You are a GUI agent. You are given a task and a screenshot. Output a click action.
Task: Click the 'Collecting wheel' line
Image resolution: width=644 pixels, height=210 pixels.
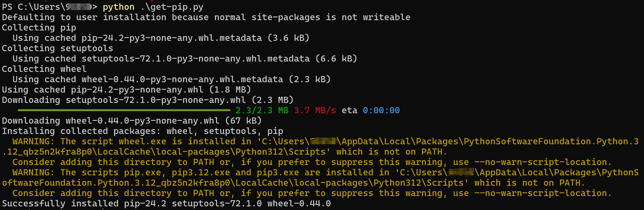click(x=44, y=69)
